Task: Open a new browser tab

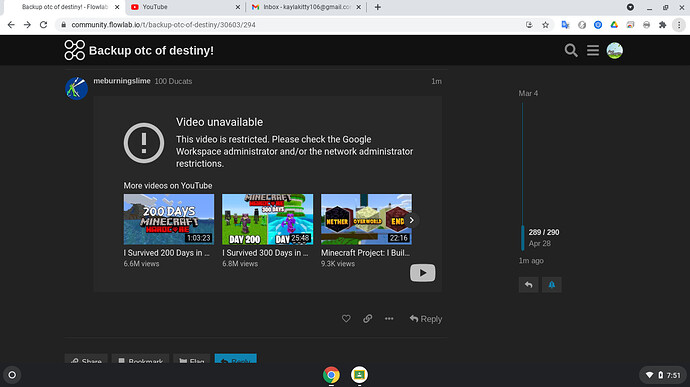Action: pyautogui.click(x=378, y=7)
